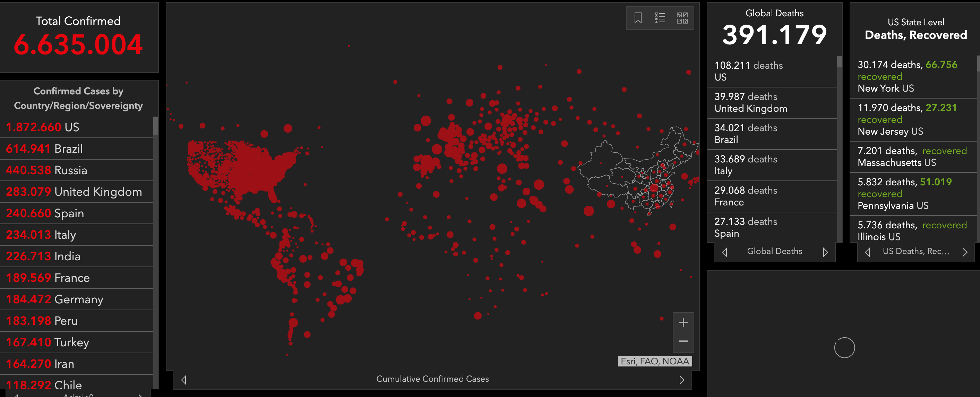
Task: Show the next US Deaths, Recovered panel
Action: point(964,252)
